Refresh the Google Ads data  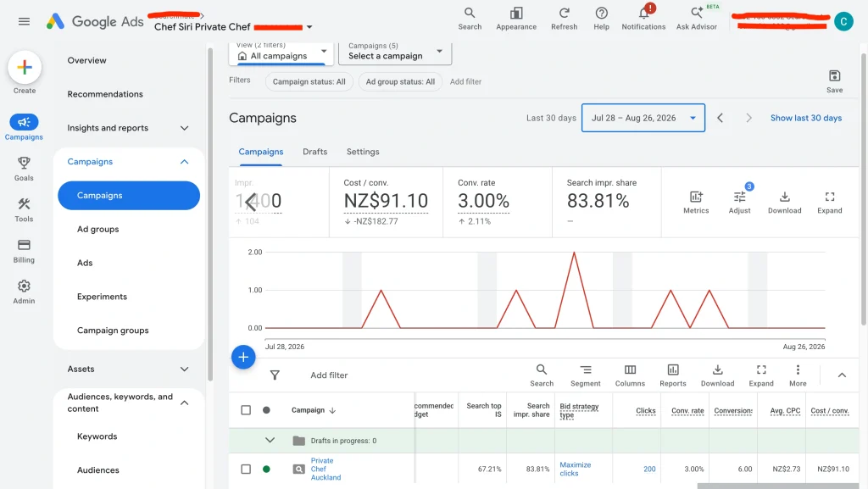[x=564, y=19]
